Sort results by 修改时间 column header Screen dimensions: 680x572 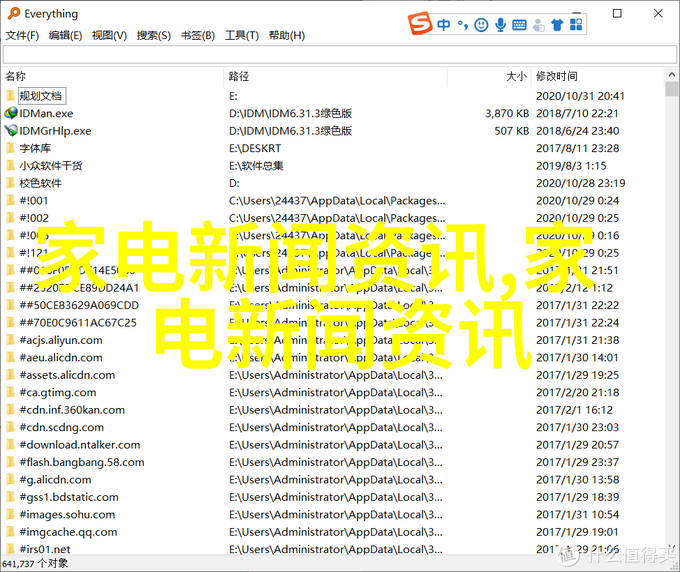(556, 76)
